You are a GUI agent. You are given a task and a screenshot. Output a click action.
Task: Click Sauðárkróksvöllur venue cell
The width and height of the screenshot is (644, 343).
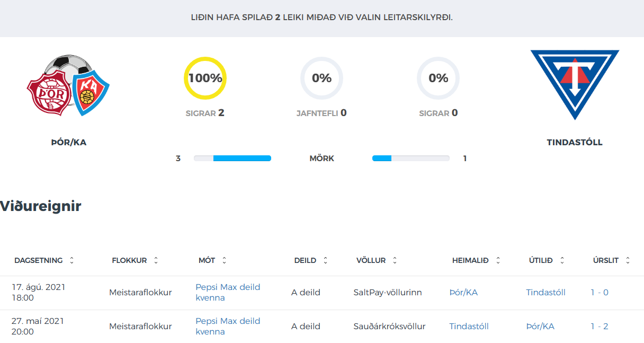(389, 326)
